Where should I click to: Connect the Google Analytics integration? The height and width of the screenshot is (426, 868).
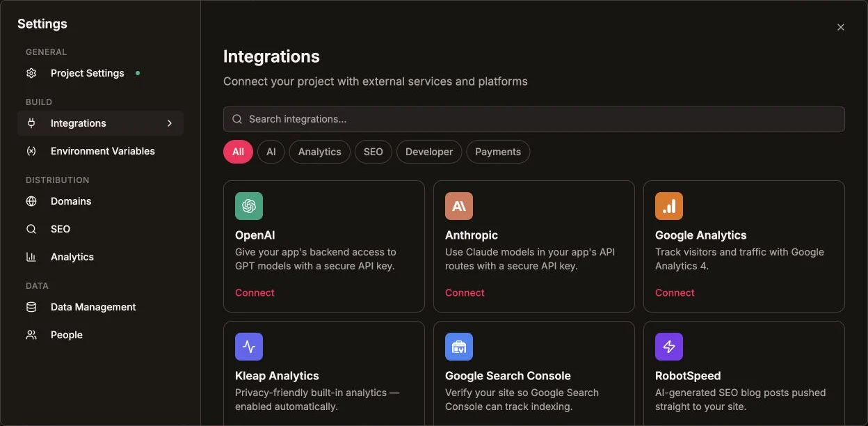[675, 292]
